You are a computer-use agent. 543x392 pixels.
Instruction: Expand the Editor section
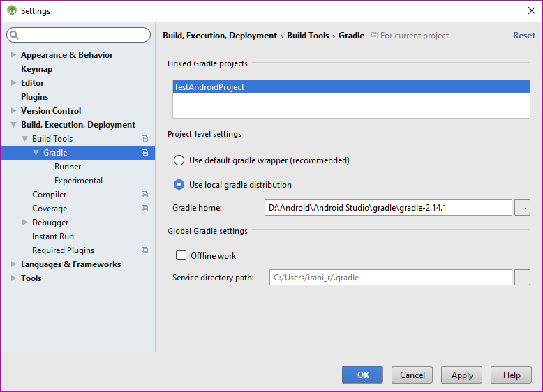[13, 83]
